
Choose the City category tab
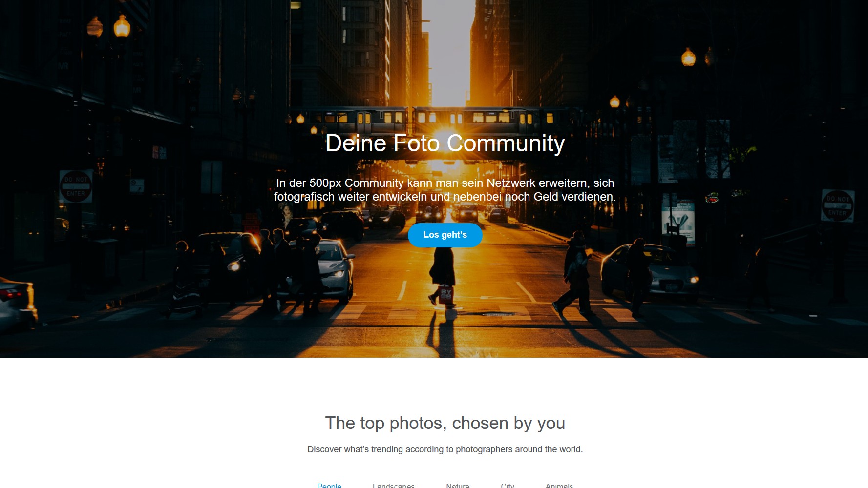[x=508, y=485]
